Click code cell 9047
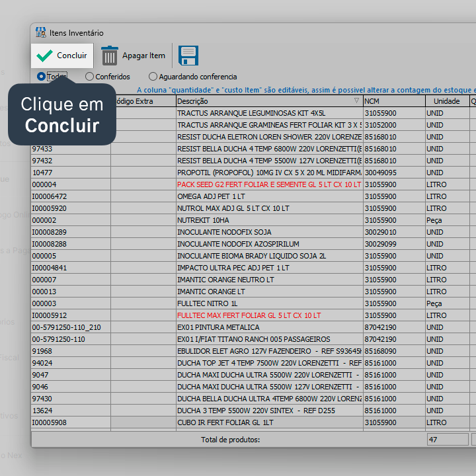 pos(71,375)
